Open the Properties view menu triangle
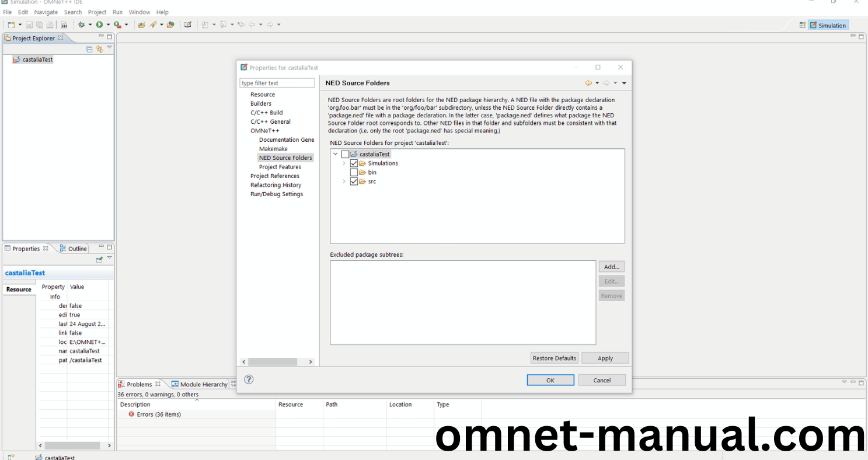 [109, 258]
